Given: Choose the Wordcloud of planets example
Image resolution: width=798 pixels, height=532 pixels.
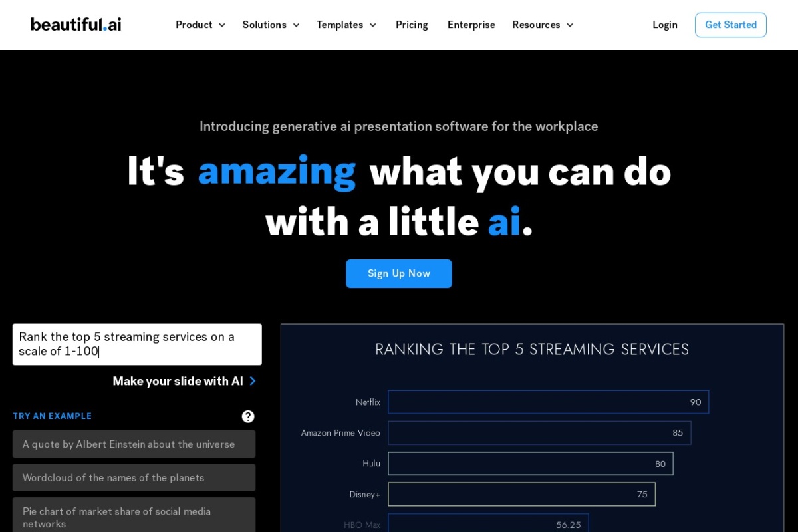Looking at the screenshot, I should point(134,477).
